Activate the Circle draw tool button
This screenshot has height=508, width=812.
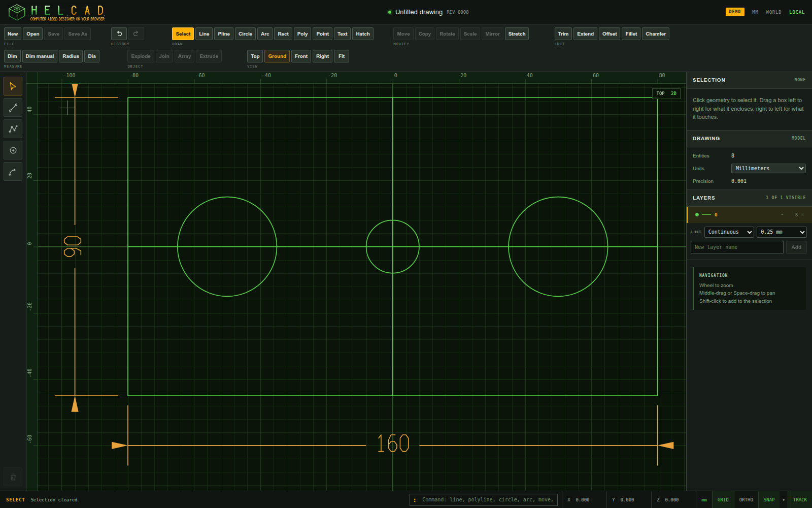click(245, 34)
